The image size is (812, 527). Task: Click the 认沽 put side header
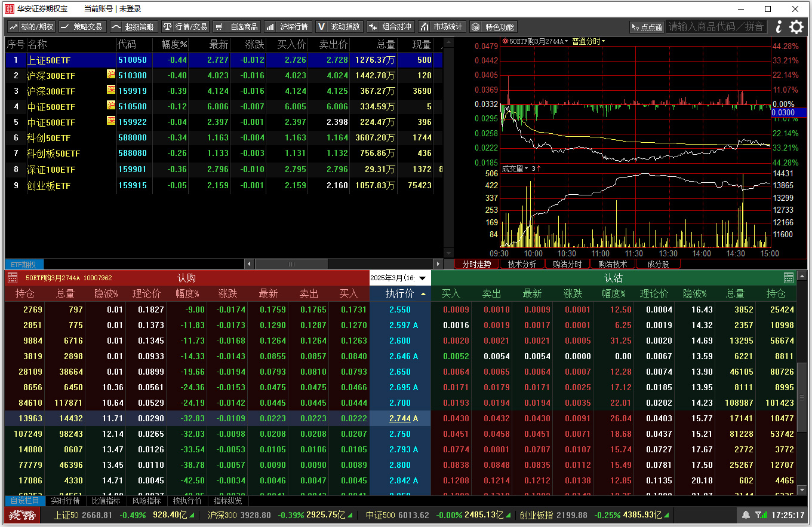tap(613, 278)
